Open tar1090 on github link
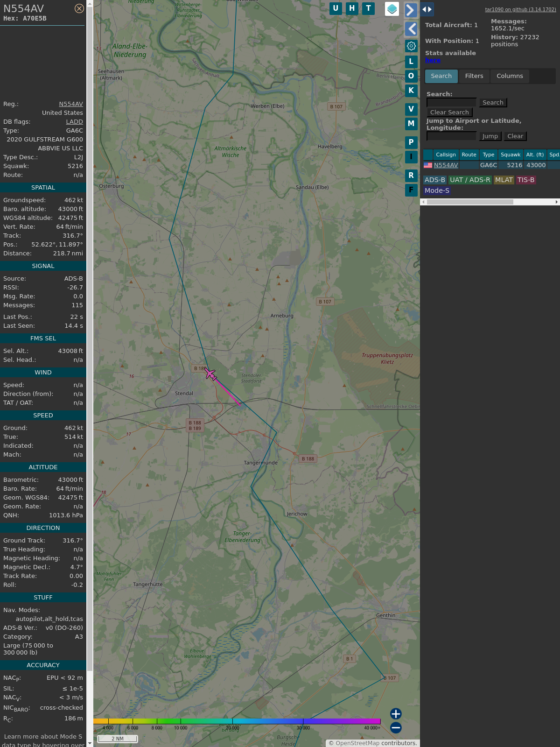Image resolution: width=560 pixels, height=747 pixels. tap(520, 9)
